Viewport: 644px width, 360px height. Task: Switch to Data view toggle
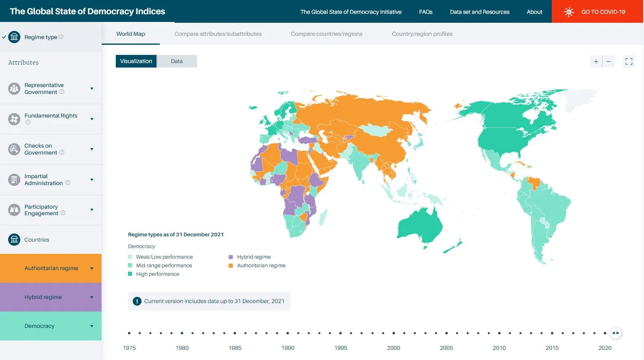pyautogui.click(x=177, y=61)
